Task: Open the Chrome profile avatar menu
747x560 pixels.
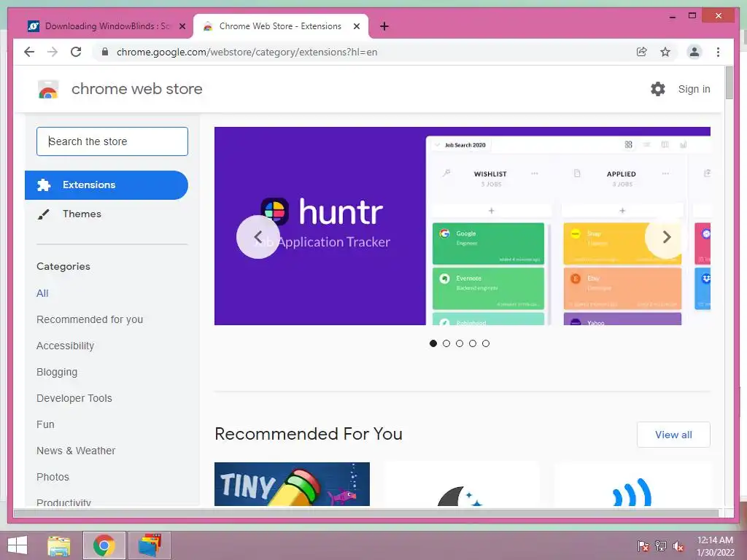Action: click(x=694, y=52)
